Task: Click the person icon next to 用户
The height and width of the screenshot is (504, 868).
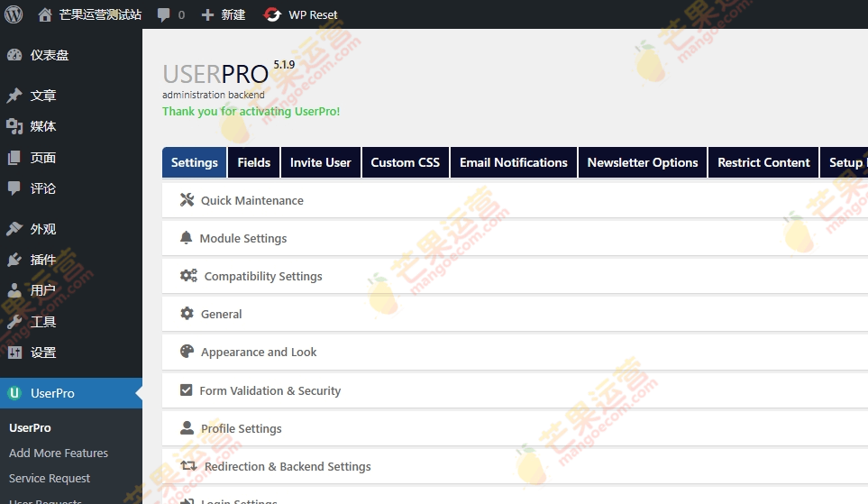Action: click(x=14, y=290)
